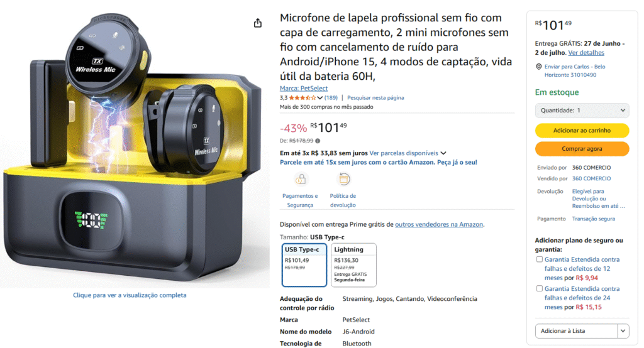Click the Adicionar ao carrinho button
644x348 pixels.
click(582, 131)
